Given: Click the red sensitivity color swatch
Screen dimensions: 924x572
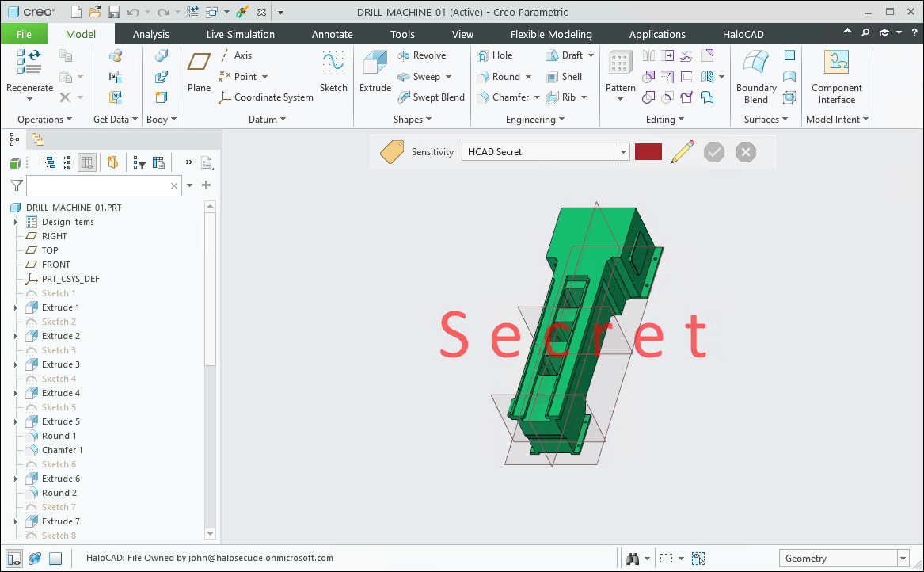Looking at the screenshot, I should [x=648, y=152].
